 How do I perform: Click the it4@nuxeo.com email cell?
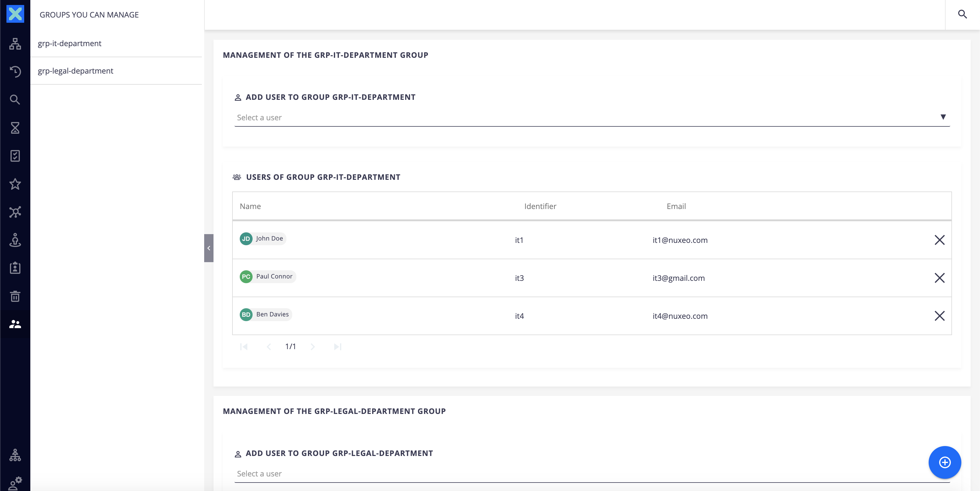click(680, 316)
